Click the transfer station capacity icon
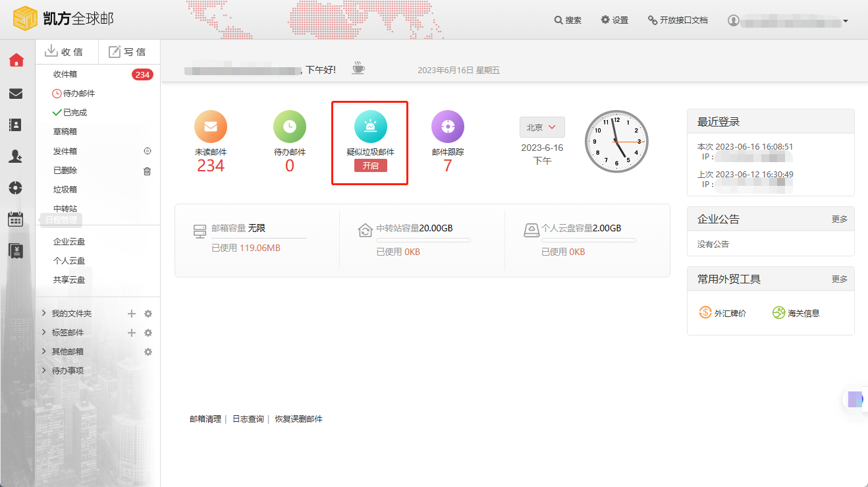This screenshot has width=868, height=487. click(x=365, y=230)
